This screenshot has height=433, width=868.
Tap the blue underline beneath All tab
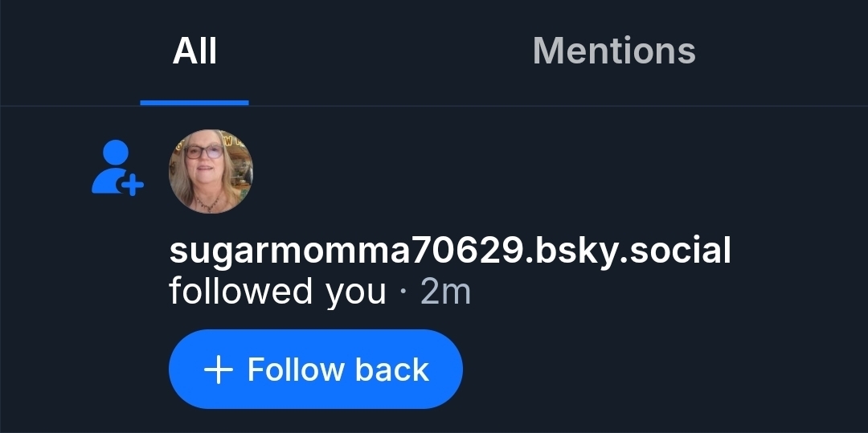coord(194,102)
